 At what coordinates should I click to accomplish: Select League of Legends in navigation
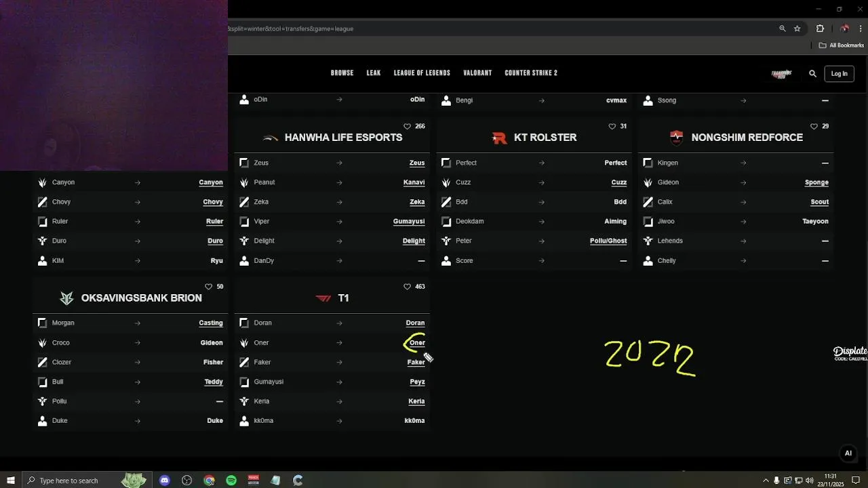tap(422, 73)
